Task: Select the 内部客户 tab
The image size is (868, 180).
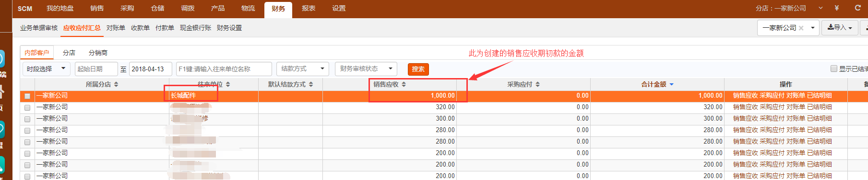Action: click(x=37, y=53)
